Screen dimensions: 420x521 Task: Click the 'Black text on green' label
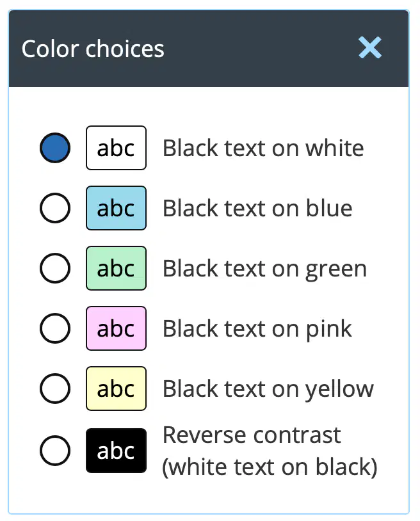pyautogui.click(x=265, y=269)
